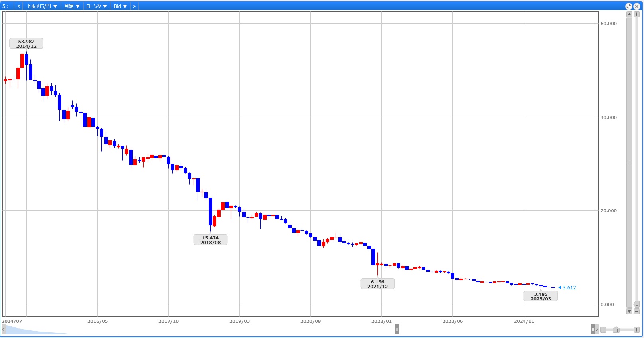Viewport: 644px width, 338px height.
Task: Click the right range handle on timeline navigator
Action: [593, 329]
